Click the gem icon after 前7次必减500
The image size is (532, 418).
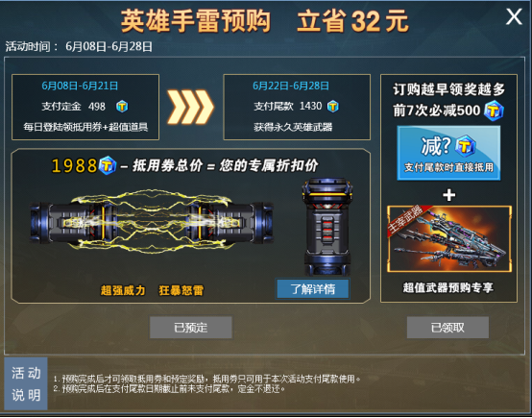[494, 111]
